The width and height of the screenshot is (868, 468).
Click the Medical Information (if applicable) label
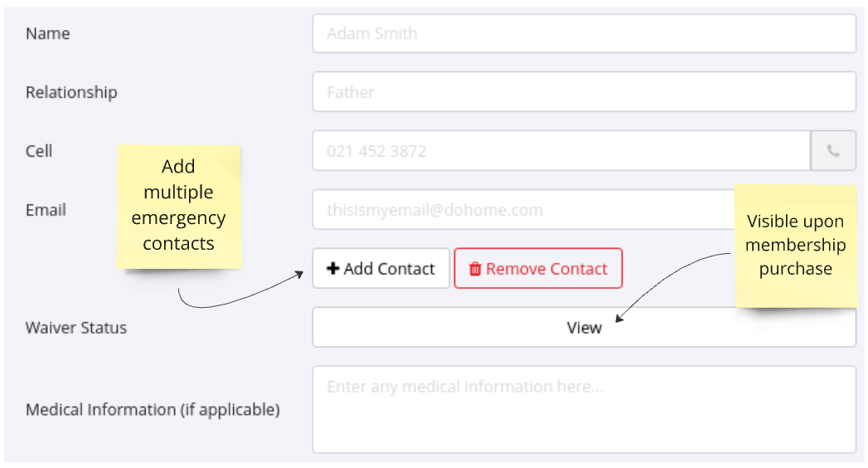tap(153, 410)
